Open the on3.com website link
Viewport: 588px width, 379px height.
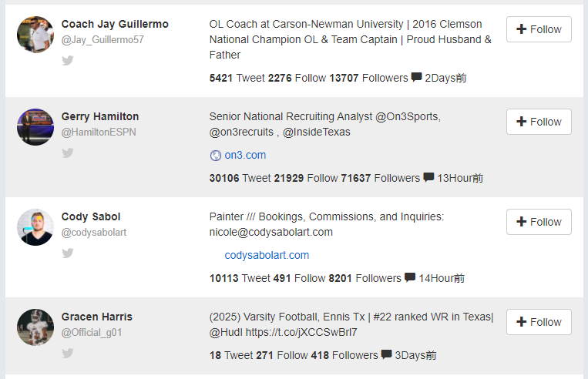coord(245,155)
